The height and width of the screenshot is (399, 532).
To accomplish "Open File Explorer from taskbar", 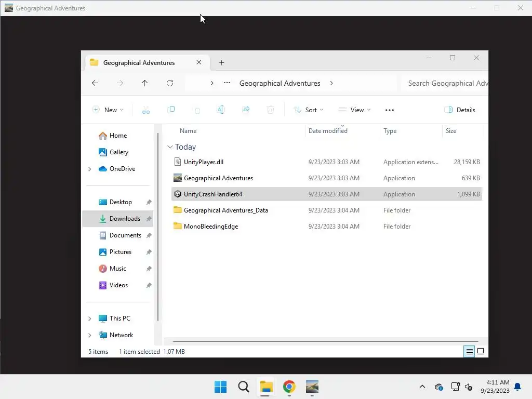I will coord(267,387).
